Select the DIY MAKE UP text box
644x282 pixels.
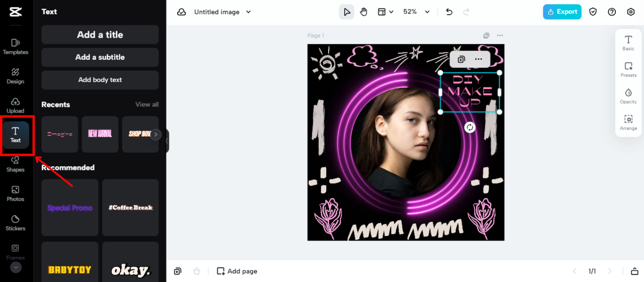pos(470,92)
